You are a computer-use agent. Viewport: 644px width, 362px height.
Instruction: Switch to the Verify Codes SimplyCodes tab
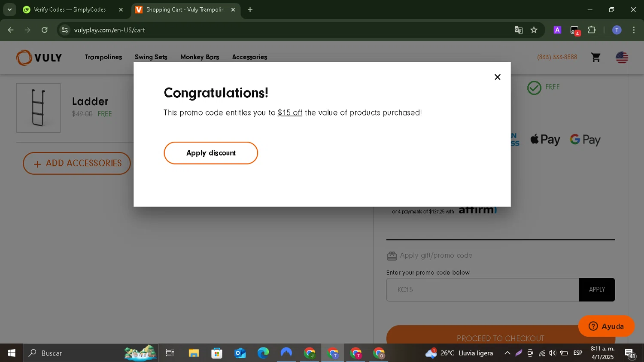[x=70, y=9]
